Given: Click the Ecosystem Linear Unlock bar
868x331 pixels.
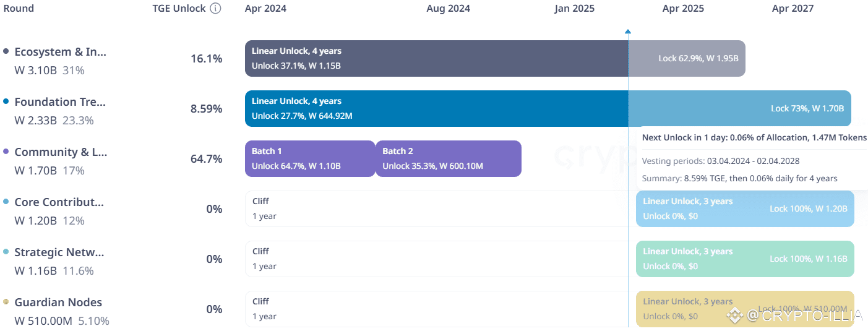Looking at the screenshot, I should (x=433, y=58).
